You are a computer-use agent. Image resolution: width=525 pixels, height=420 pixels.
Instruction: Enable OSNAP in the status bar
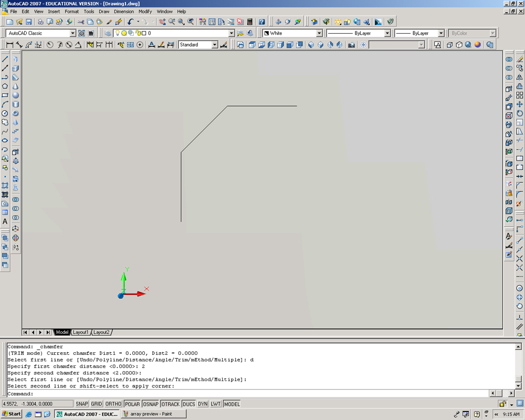click(x=151, y=404)
